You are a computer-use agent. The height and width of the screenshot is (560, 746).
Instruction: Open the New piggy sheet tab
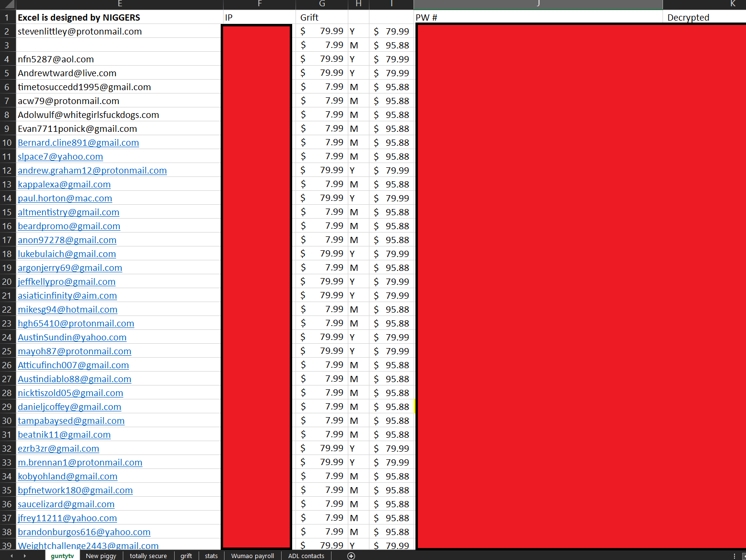click(x=101, y=556)
